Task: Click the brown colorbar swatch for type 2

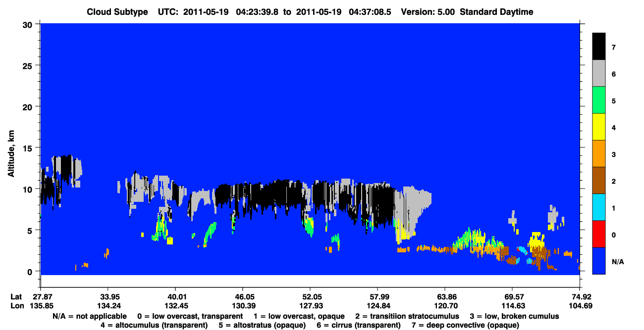Action: [599, 180]
